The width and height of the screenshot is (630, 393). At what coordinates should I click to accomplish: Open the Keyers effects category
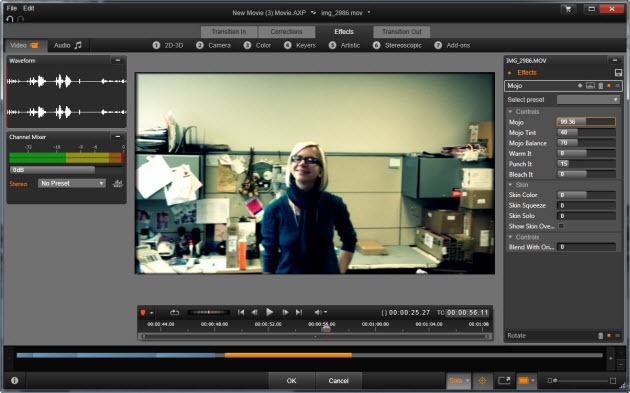coord(300,45)
